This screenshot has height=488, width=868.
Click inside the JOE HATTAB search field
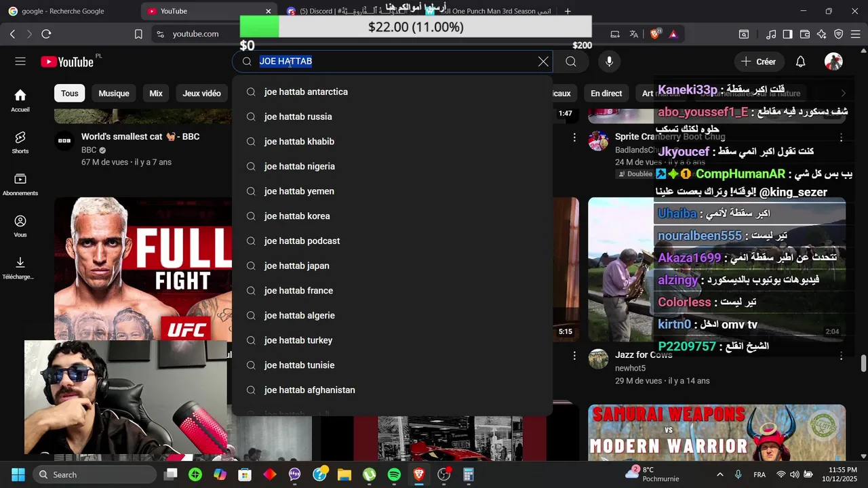click(393, 62)
